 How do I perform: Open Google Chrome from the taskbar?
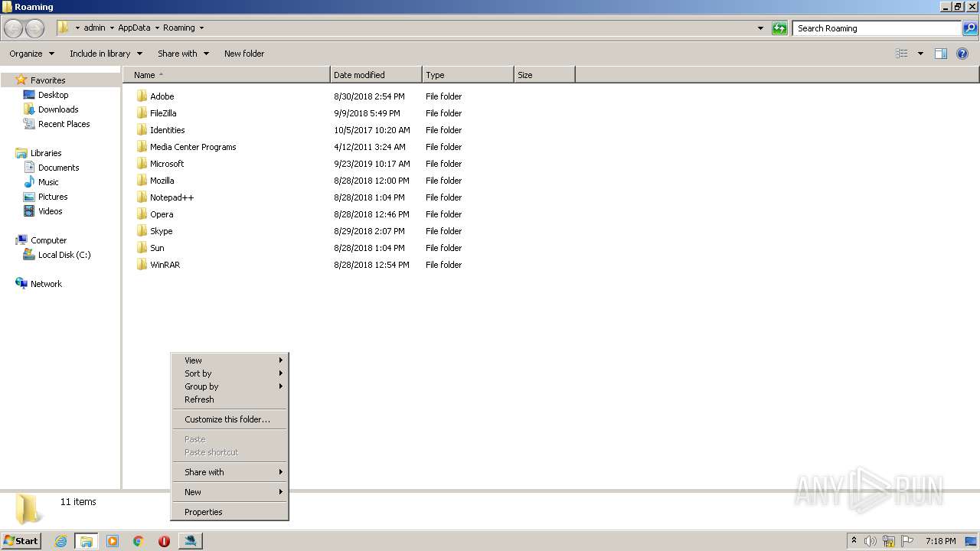[139, 541]
